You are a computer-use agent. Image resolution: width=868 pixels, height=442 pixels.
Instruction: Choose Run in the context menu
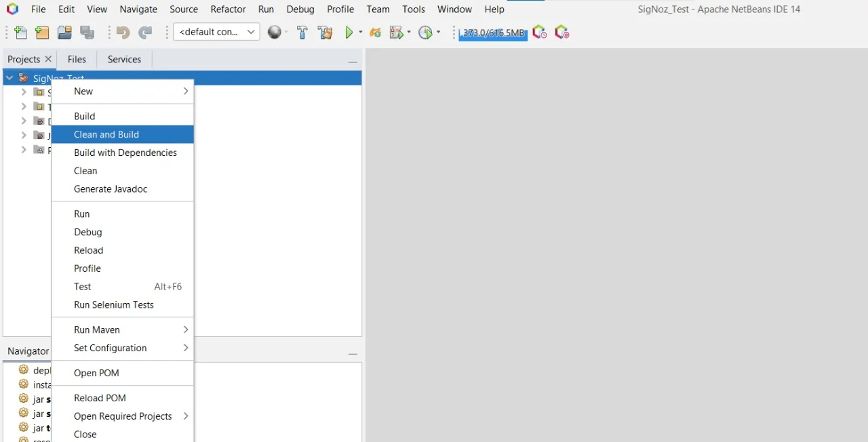pyautogui.click(x=123, y=214)
